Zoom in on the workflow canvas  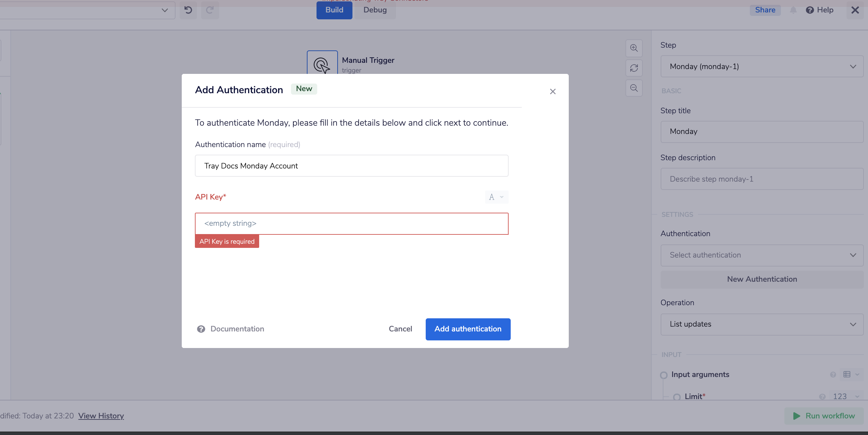(634, 48)
